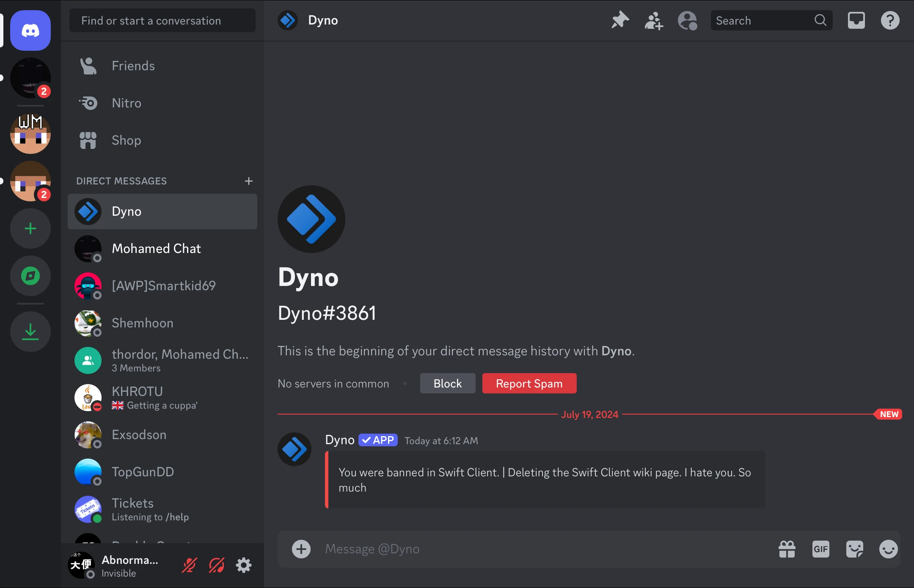
Task: Open pinned messages with pin icon
Action: point(620,20)
